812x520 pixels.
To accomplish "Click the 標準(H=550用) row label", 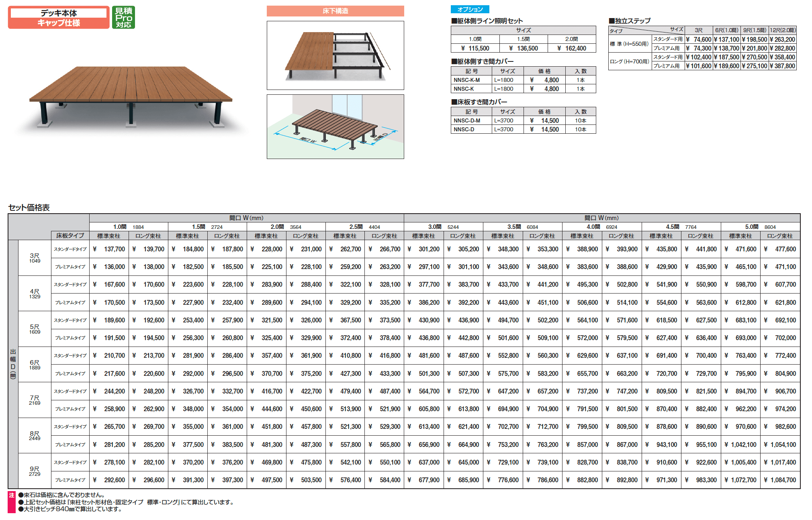I will point(629,44).
